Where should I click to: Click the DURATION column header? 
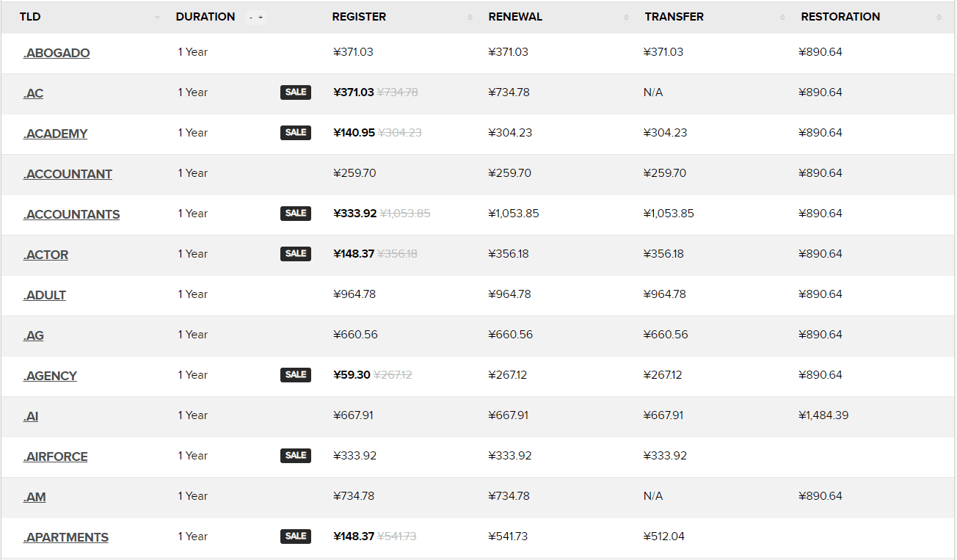(205, 17)
